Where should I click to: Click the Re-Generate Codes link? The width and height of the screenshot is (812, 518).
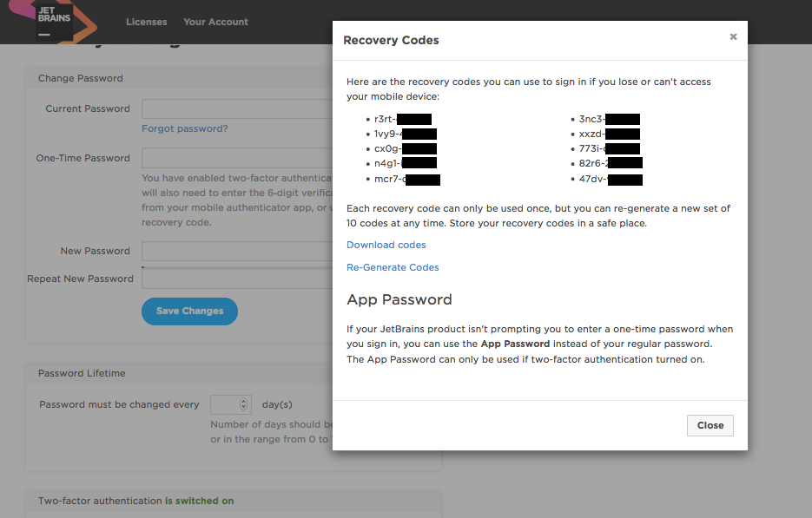pos(393,267)
